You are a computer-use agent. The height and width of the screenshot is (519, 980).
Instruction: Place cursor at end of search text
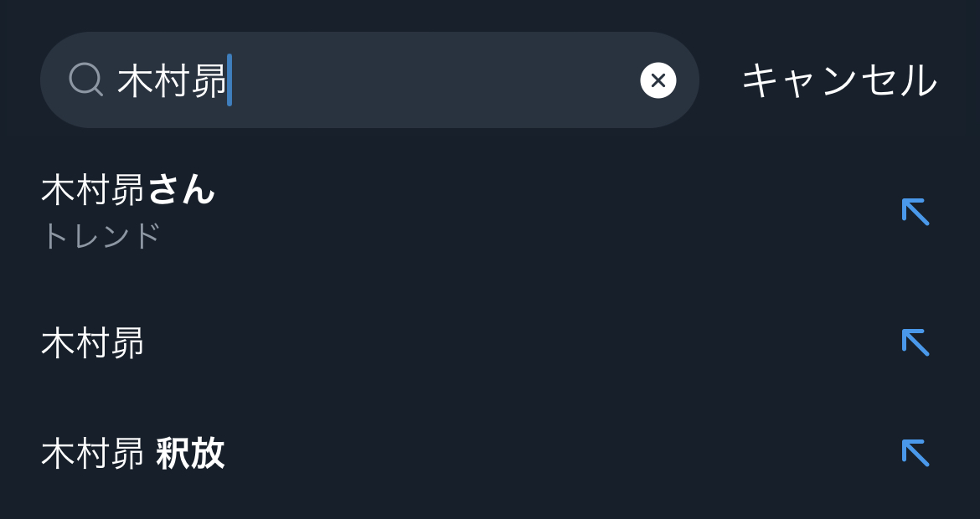(x=230, y=81)
